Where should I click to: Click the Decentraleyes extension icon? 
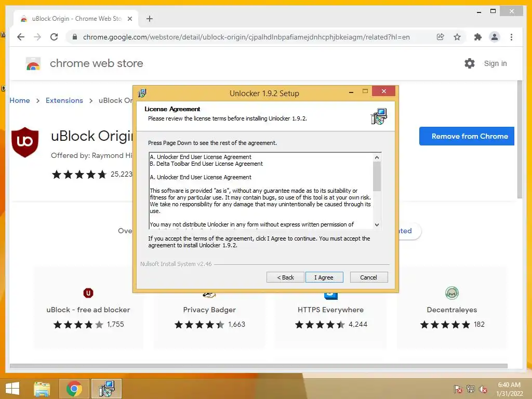tap(452, 293)
